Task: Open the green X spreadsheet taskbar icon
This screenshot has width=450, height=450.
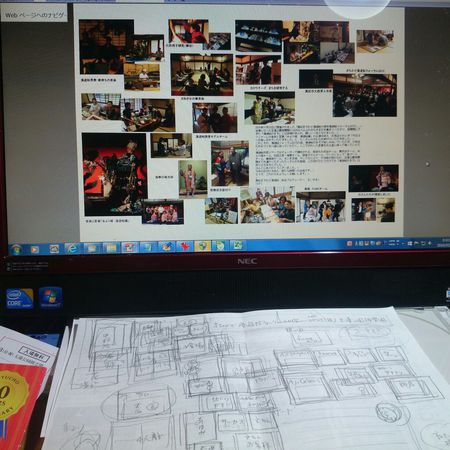Action: [237, 245]
